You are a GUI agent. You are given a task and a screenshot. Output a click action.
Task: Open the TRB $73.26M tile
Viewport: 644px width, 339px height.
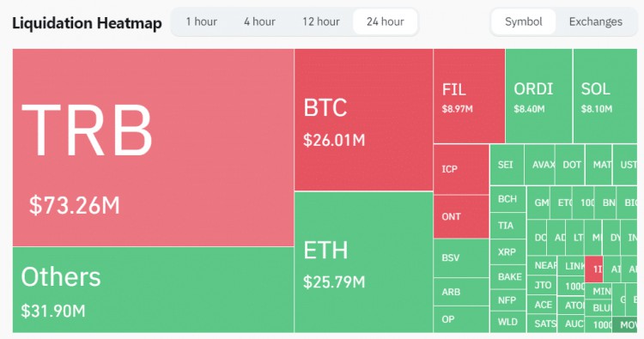(153, 148)
